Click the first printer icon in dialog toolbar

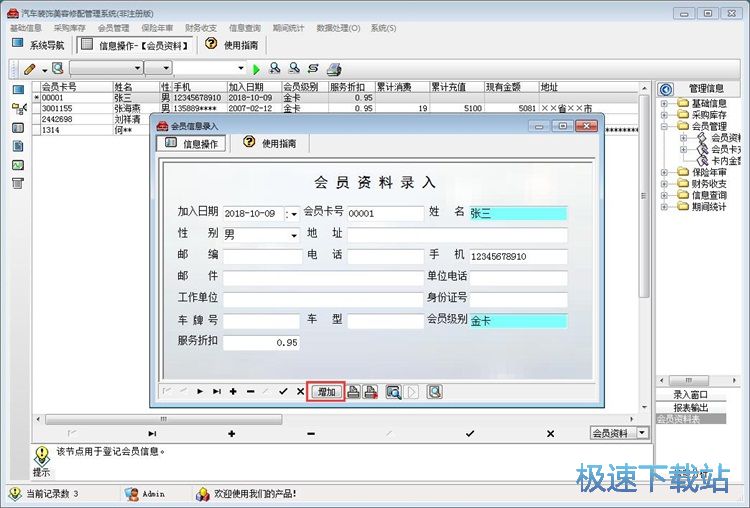click(353, 392)
